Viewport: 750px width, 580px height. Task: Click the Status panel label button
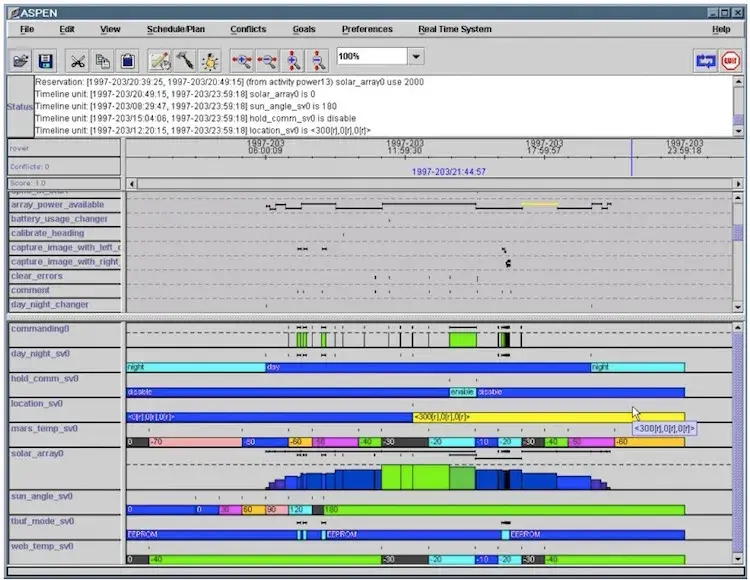(x=20, y=106)
